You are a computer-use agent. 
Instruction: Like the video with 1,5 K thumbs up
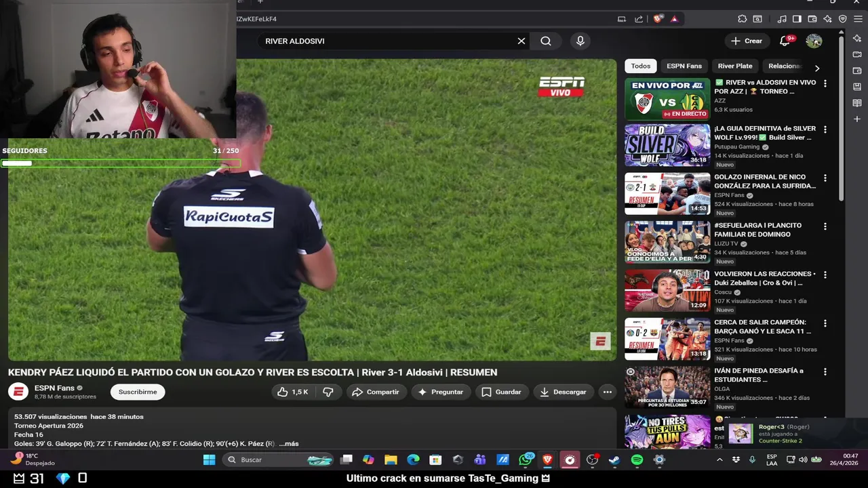coord(292,392)
